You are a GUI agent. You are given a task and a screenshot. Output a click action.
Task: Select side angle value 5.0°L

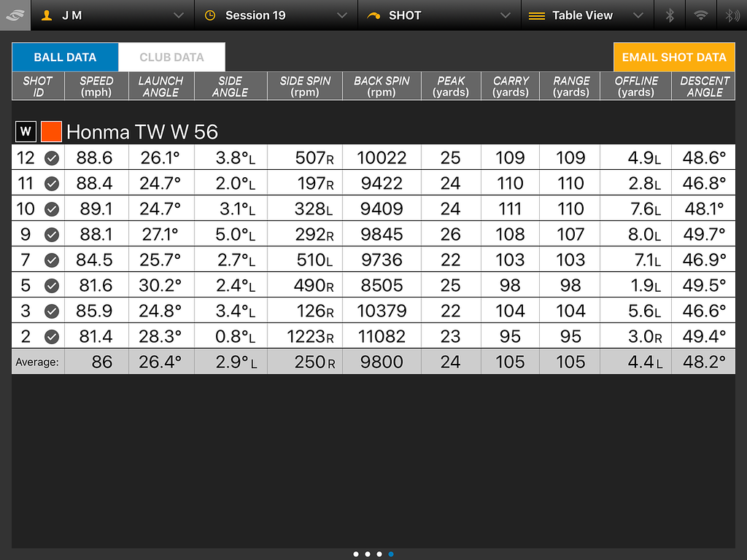tap(236, 234)
